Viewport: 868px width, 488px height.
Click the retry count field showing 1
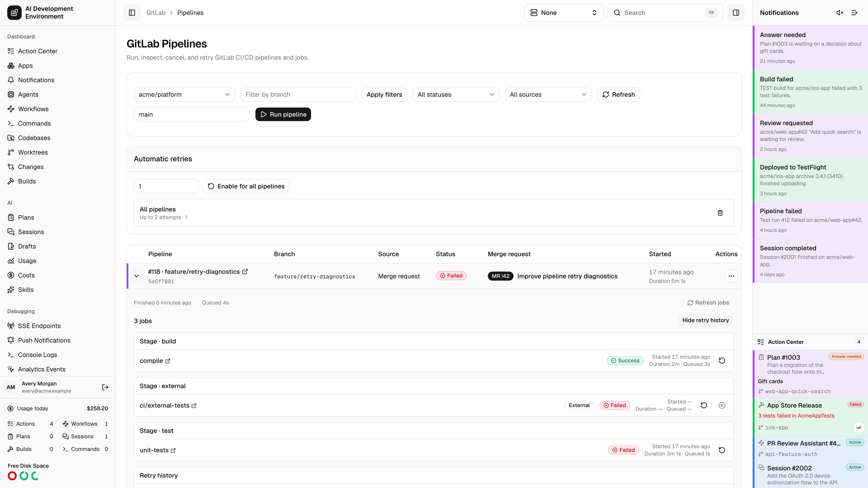[166, 186]
